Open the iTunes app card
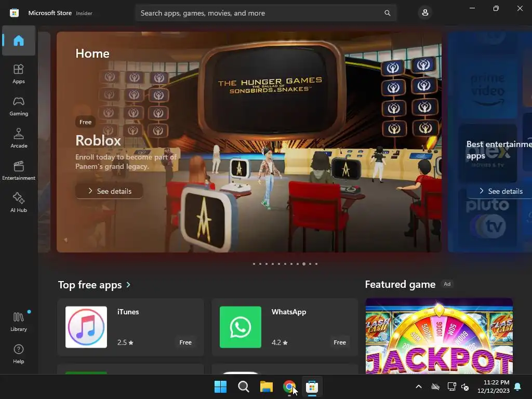532x399 pixels. [x=130, y=327]
